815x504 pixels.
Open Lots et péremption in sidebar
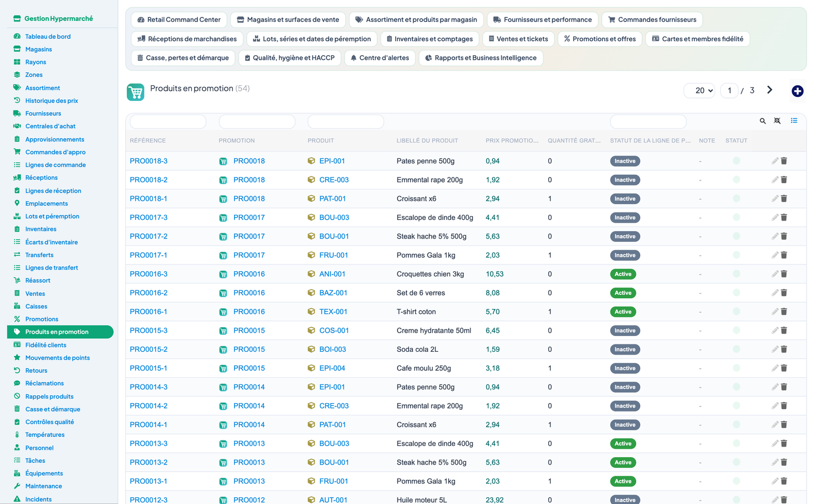pyautogui.click(x=52, y=216)
